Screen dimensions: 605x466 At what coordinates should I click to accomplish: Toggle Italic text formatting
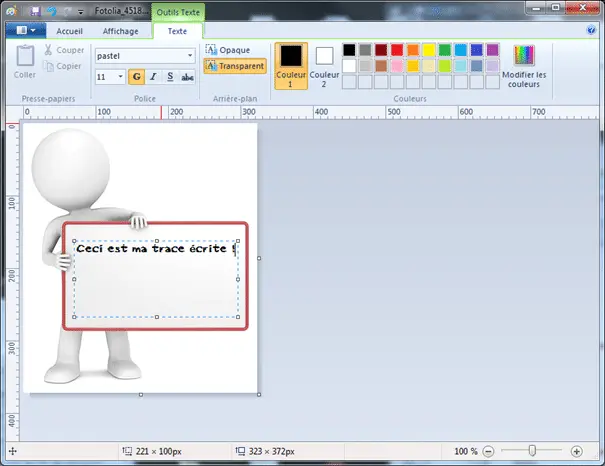coord(153,77)
